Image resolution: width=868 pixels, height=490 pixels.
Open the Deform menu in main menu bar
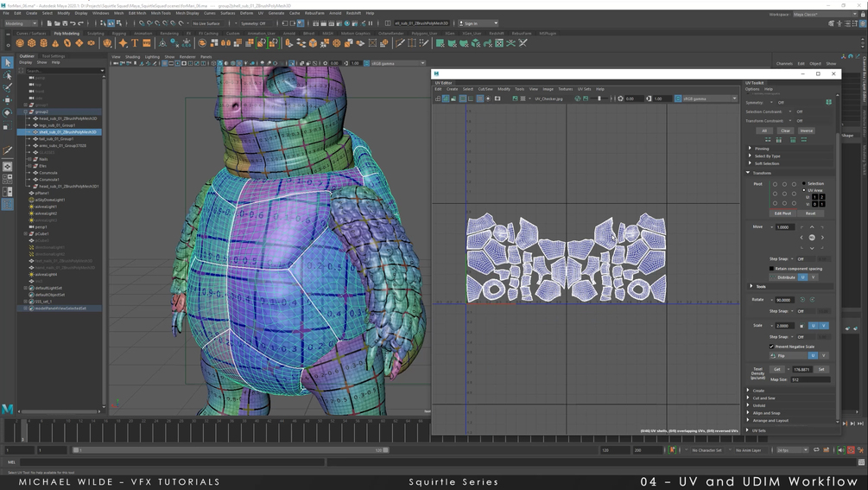246,13
